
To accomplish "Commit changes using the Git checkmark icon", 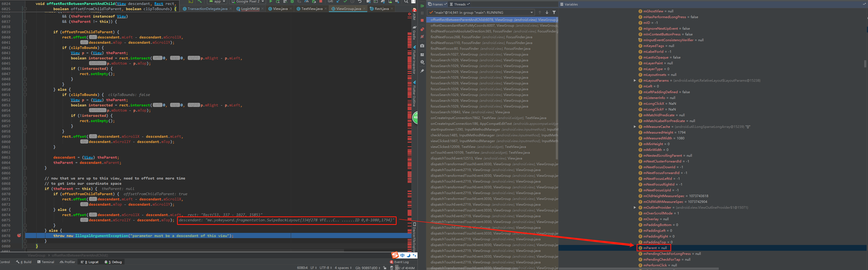I will 345,2.
